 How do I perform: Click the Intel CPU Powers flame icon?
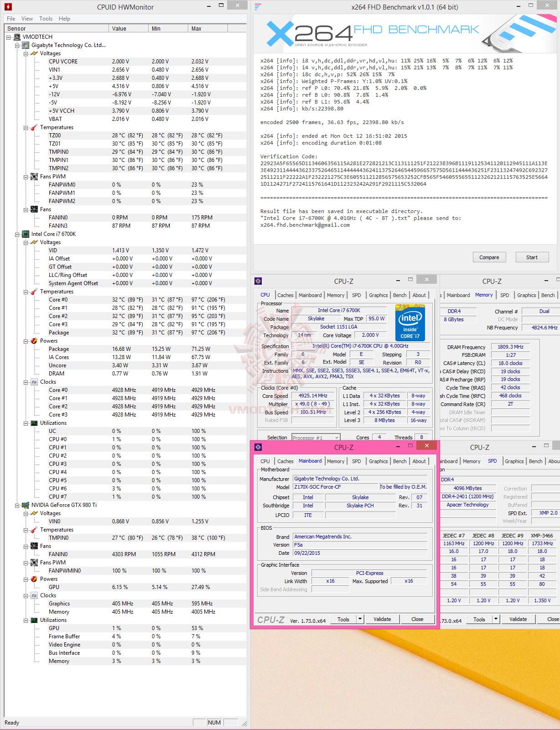point(34,341)
